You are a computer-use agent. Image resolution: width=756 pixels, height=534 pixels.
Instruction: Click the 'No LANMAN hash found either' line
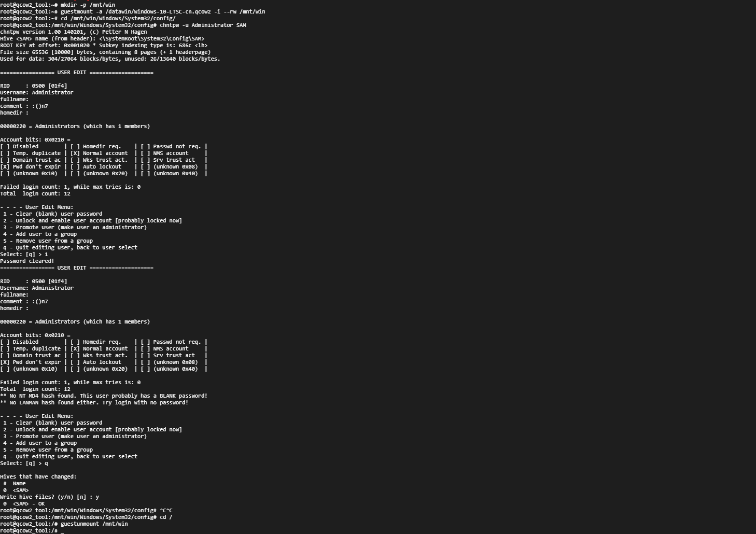pyautogui.click(x=94, y=402)
